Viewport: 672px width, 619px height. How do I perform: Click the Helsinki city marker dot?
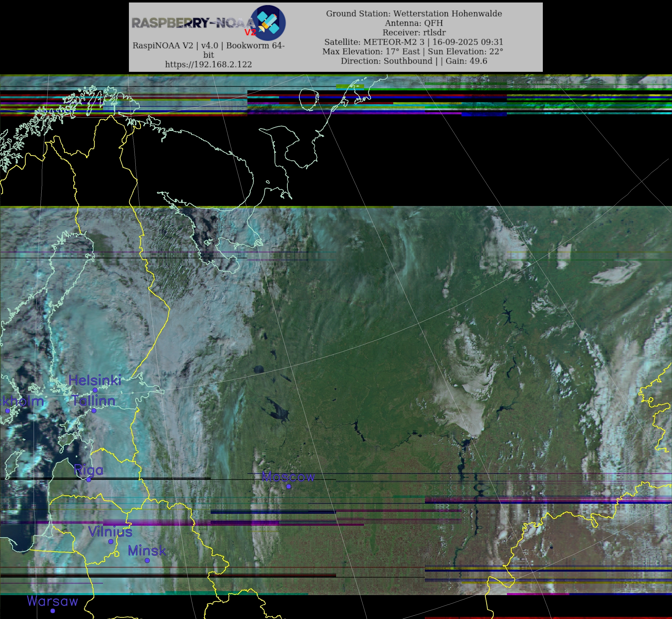click(95, 390)
